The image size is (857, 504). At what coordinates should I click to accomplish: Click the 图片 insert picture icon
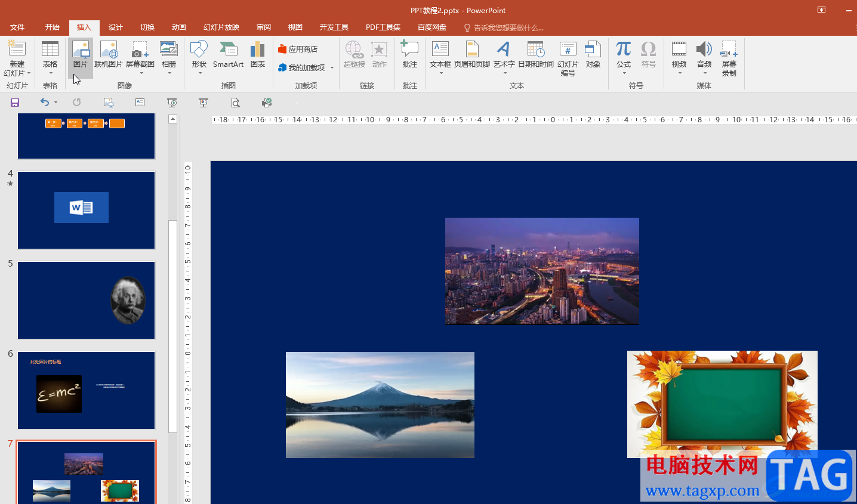pos(81,50)
